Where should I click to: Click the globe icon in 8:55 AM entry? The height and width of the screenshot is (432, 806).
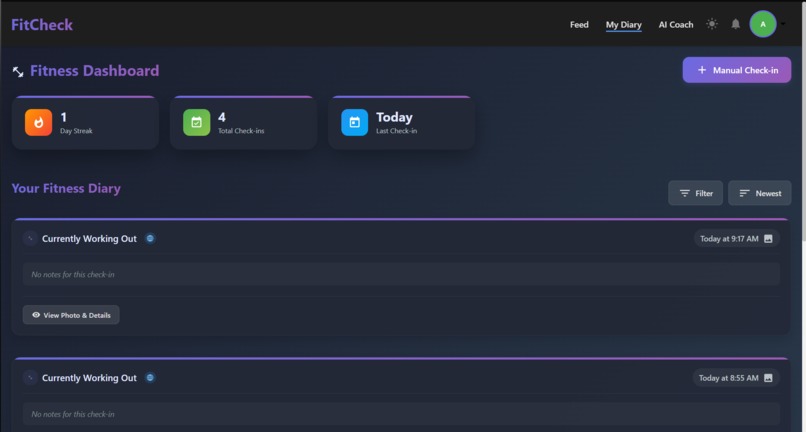point(150,378)
